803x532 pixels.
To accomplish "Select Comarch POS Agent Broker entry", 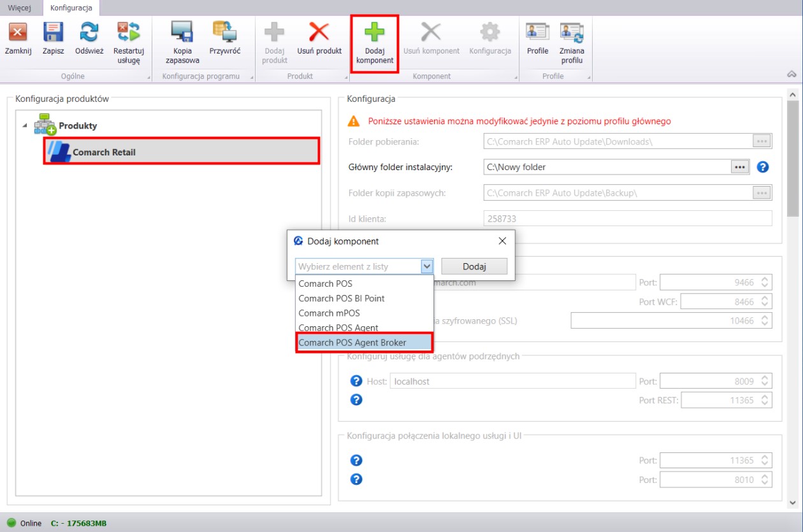I will tap(365, 343).
